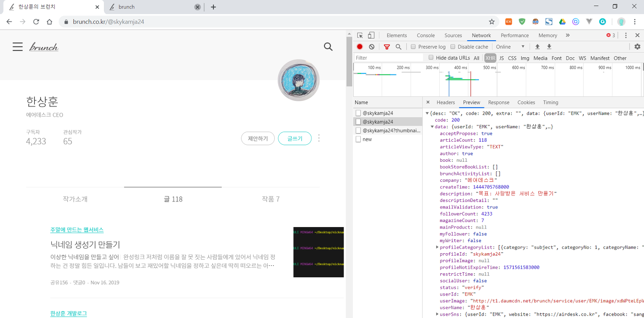Open the 주말에 만드는 웹서비스 link
The height and width of the screenshot is (318, 644).
77,230
